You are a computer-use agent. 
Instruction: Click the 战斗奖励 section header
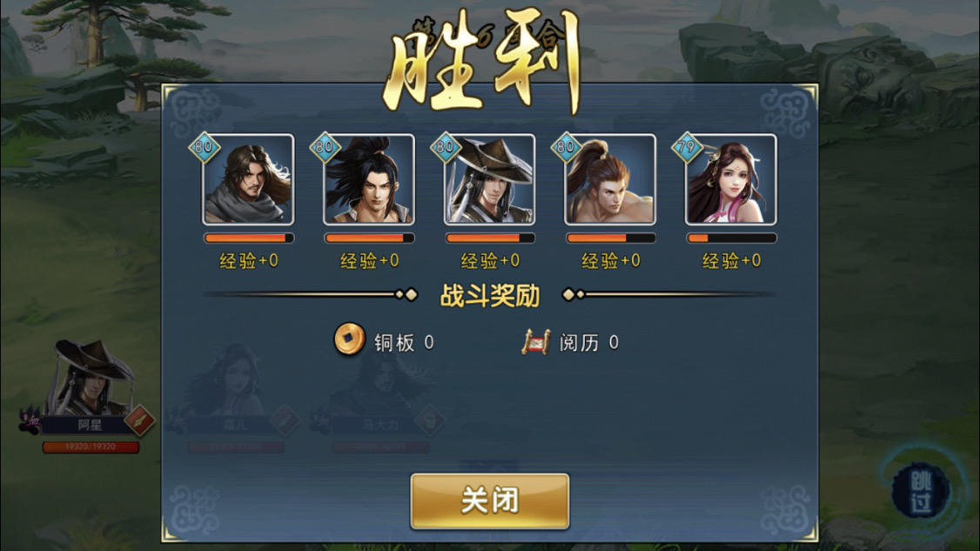pyautogui.click(x=489, y=295)
